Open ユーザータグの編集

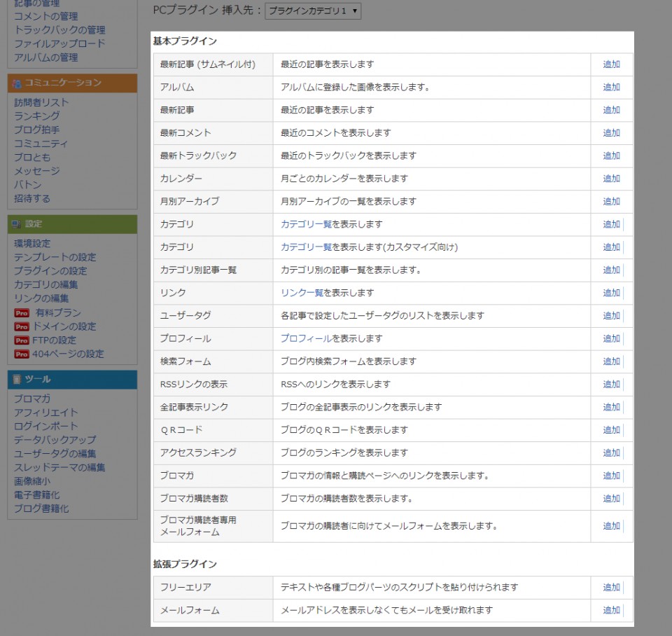pos(55,454)
